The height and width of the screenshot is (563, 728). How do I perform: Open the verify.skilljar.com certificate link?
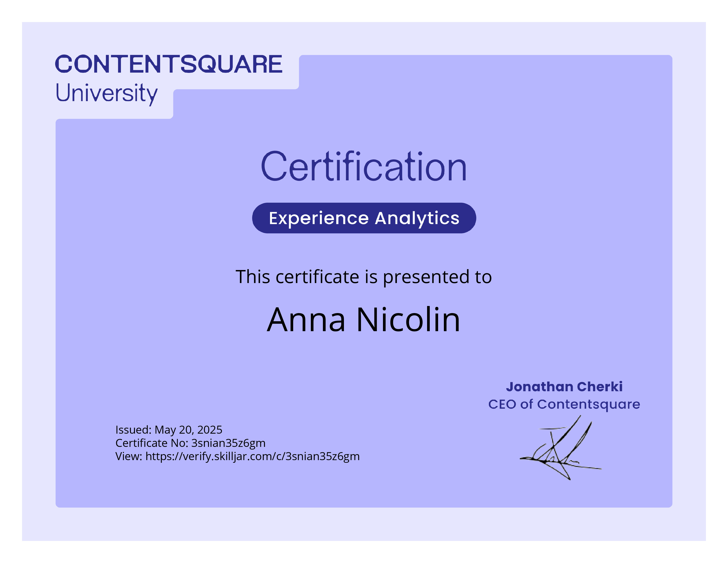(253, 456)
